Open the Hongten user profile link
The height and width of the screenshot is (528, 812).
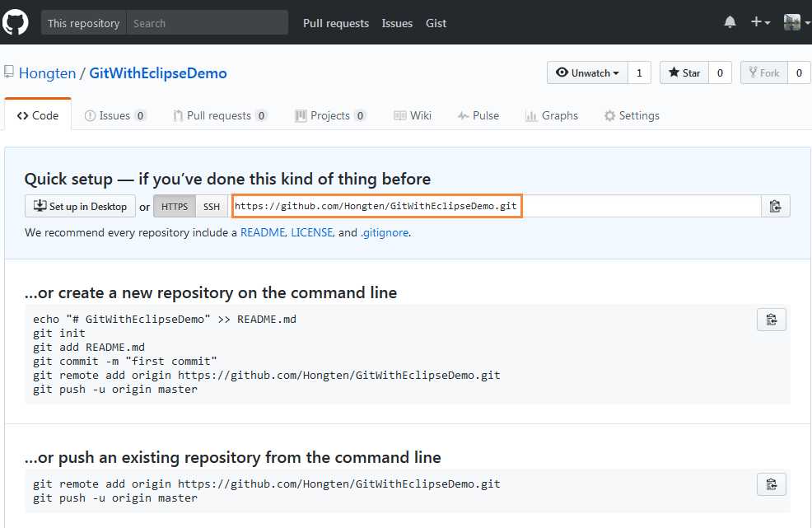(x=47, y=73)
